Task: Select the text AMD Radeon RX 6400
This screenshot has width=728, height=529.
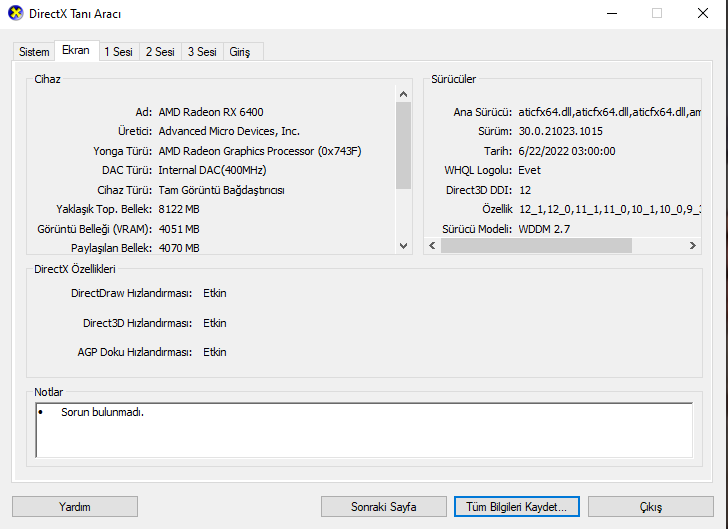Action: (211, 112)
